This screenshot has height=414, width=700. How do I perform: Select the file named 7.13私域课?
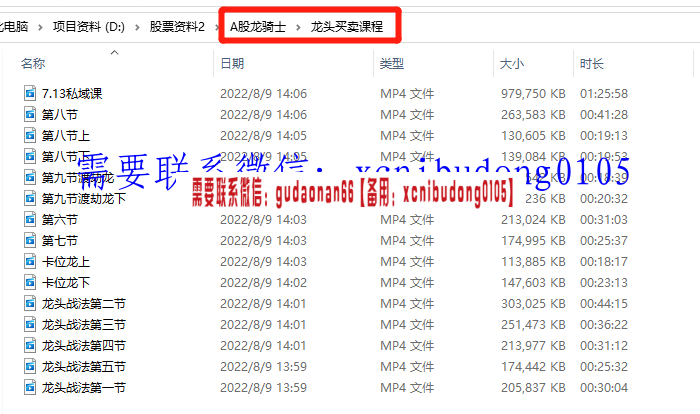click(72, 93)
